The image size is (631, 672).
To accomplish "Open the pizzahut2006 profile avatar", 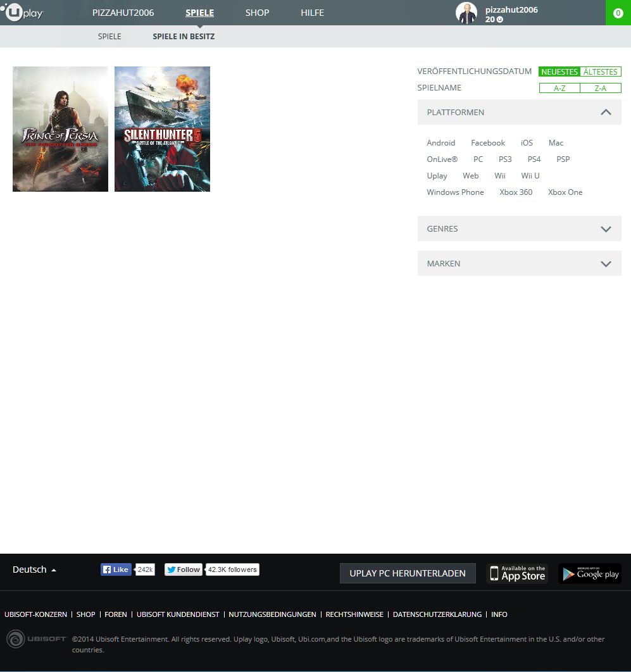I will pos(466,13).
